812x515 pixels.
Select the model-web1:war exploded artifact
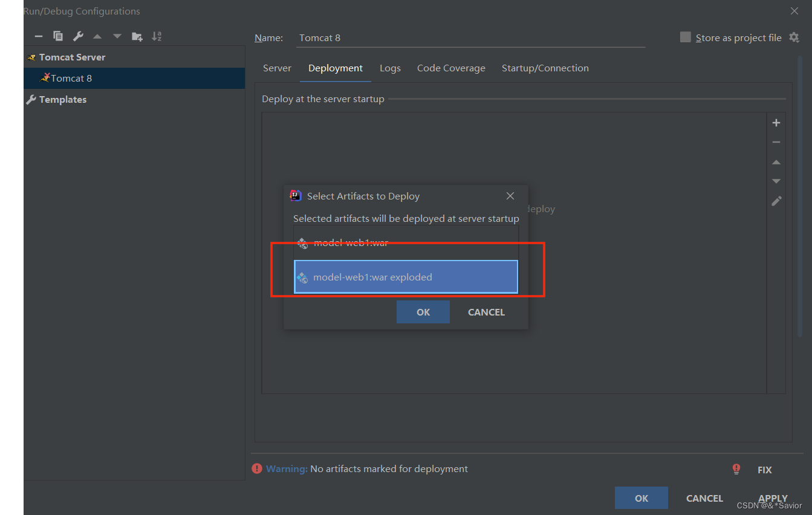coord(406,277)
